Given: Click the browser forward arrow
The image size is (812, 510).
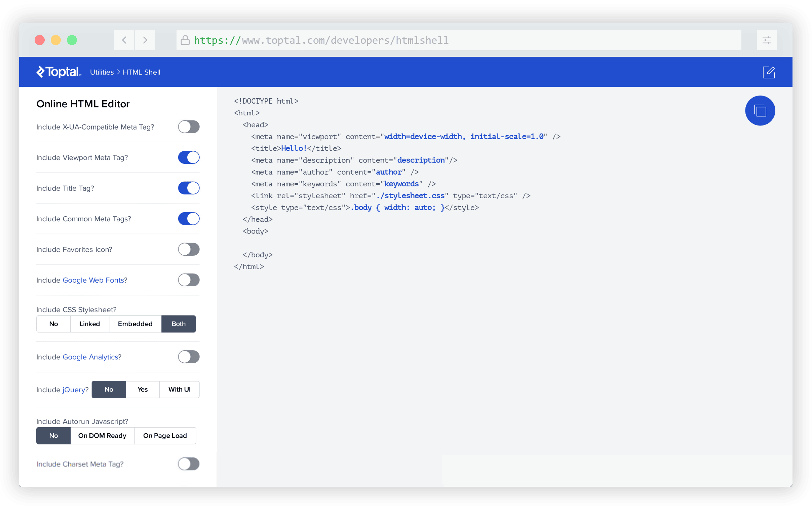Looking at the screenshot, I should (x=145, y=40).
